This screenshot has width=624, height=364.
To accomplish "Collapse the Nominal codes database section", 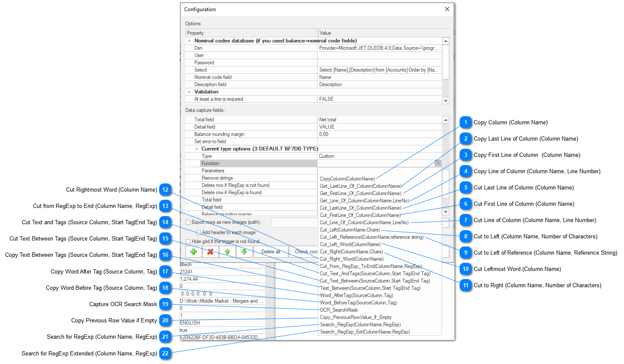I will 189,40.
